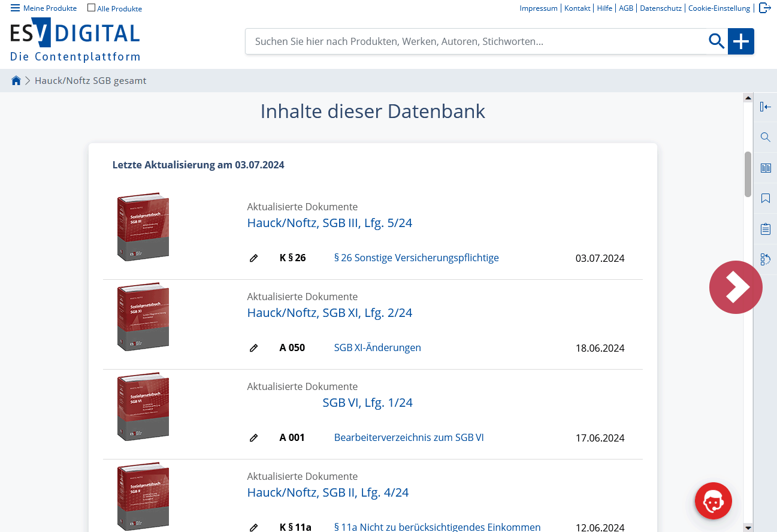The width and height of the screenshot is (777, 532).
Task: Open the AGB link
Action: pos(626,8)
